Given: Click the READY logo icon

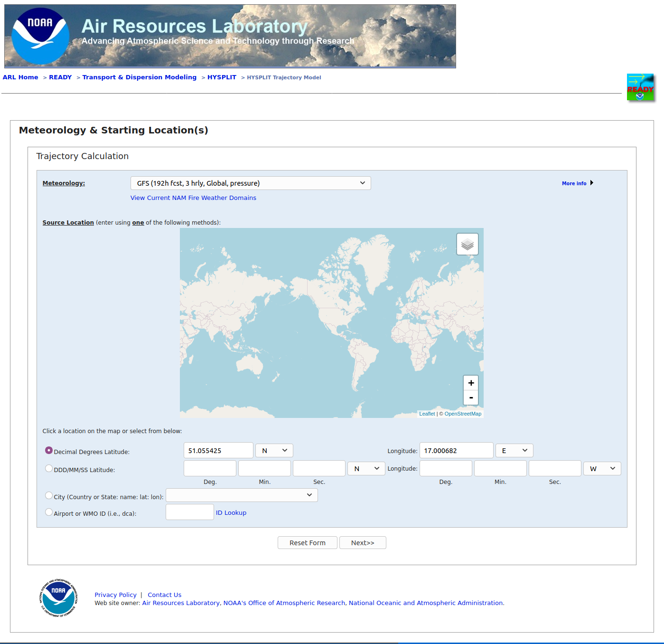Looking at the screenshot, I should [640, 87].
